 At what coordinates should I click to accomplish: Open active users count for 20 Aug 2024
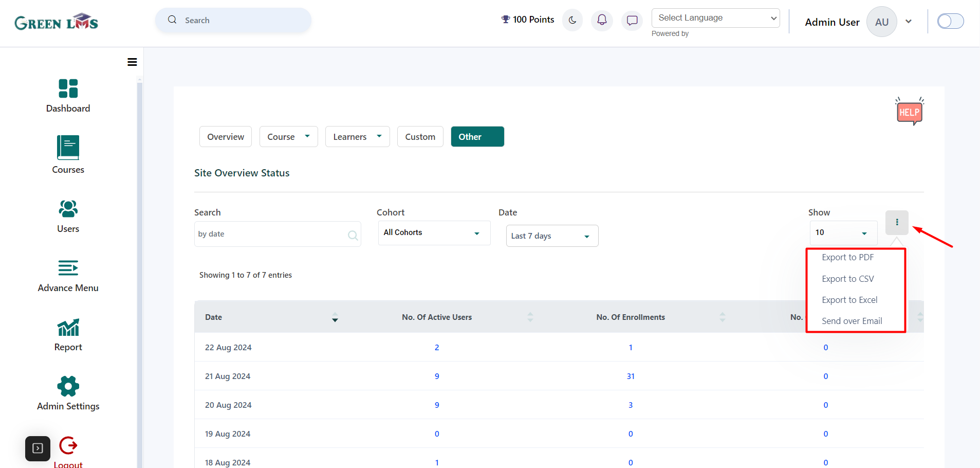tap(437, 405)
